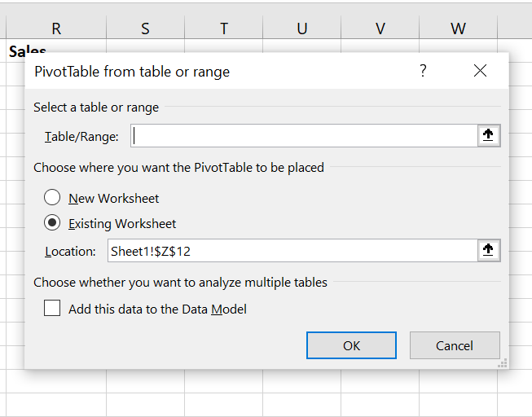Click the Location range selector arrow icon
The image size is (532, 417).
488,251
